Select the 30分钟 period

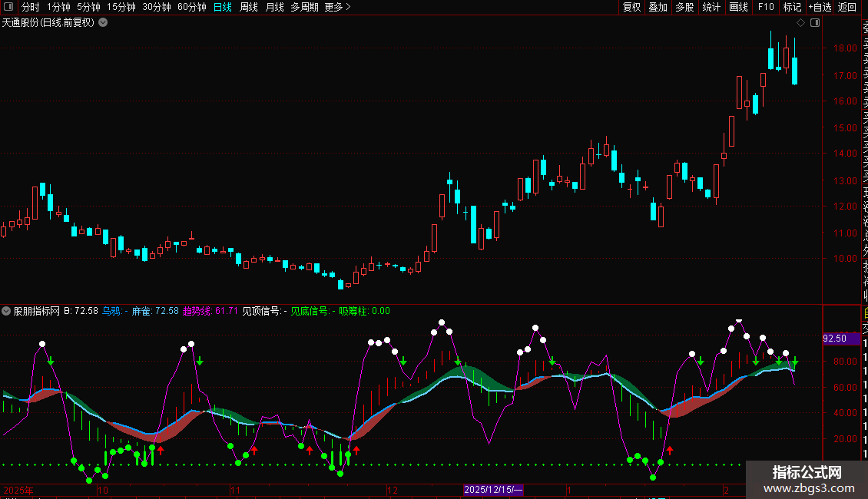156,7
